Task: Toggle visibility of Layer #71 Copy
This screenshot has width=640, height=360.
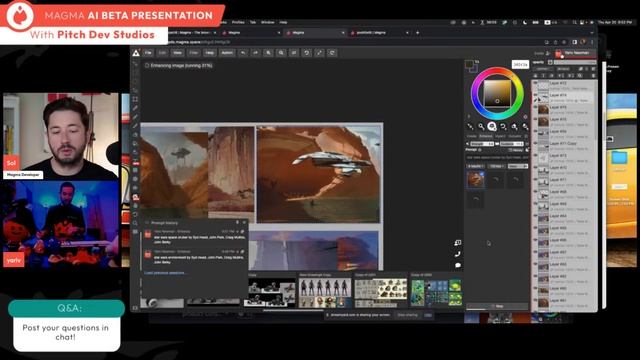Action: tap(535, 144)
